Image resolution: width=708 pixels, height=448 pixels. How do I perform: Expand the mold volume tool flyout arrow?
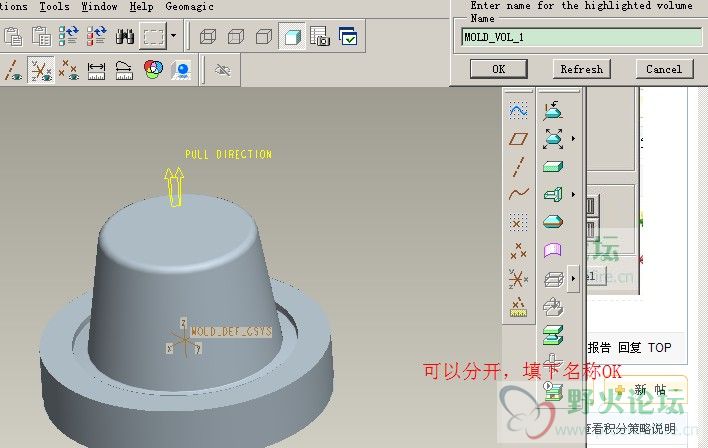pos(574,194)
